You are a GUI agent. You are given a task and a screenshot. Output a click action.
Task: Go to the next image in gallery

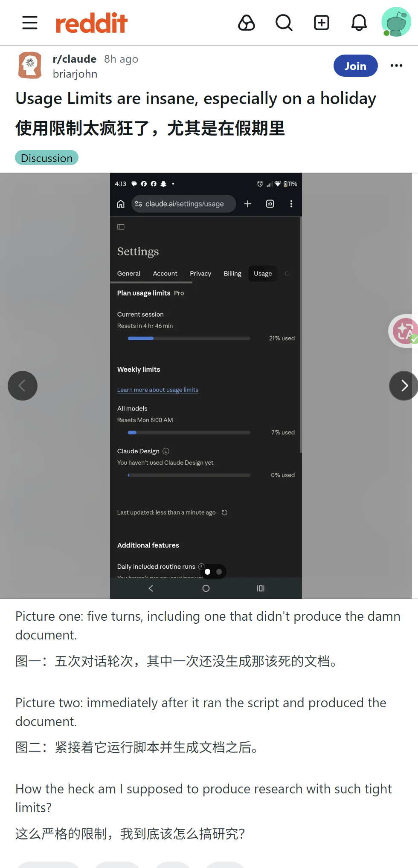pos(403,386)
